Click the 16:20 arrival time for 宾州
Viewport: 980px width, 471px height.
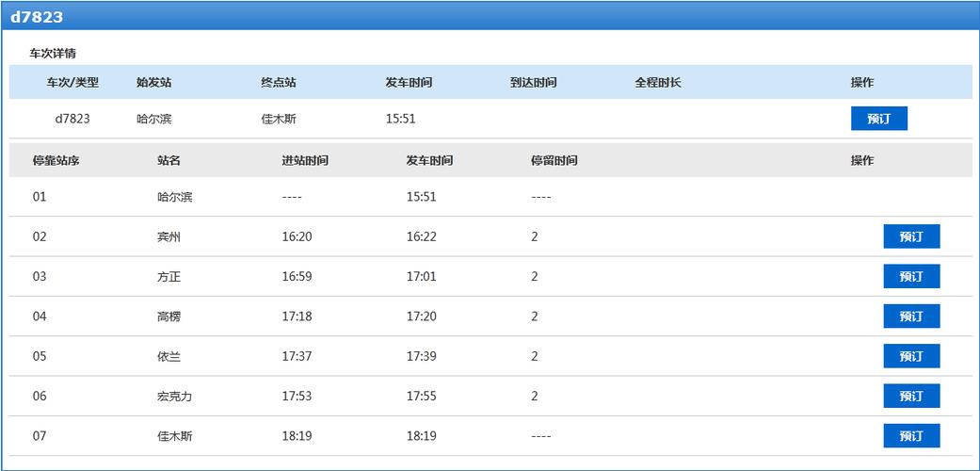(297, 237)
